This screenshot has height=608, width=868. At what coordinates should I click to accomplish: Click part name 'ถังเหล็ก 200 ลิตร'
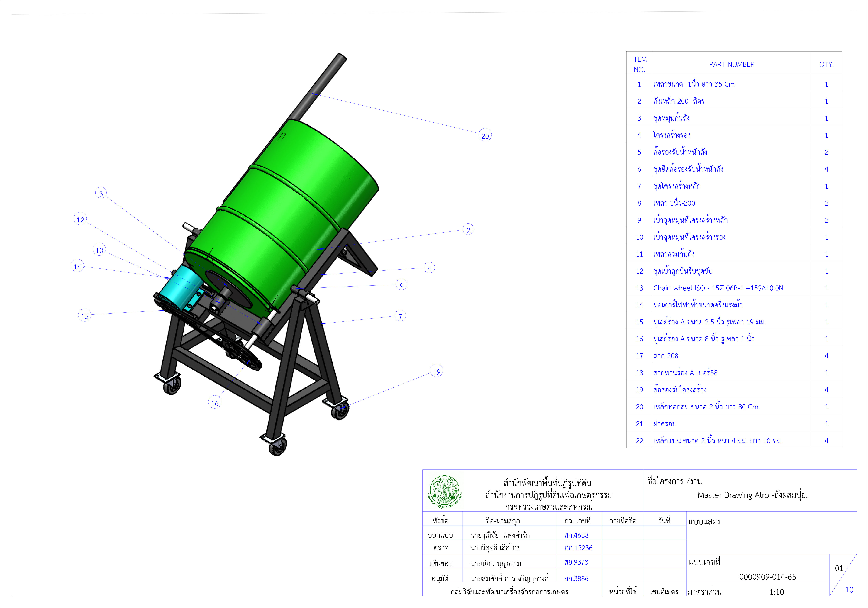coord(679,101)
